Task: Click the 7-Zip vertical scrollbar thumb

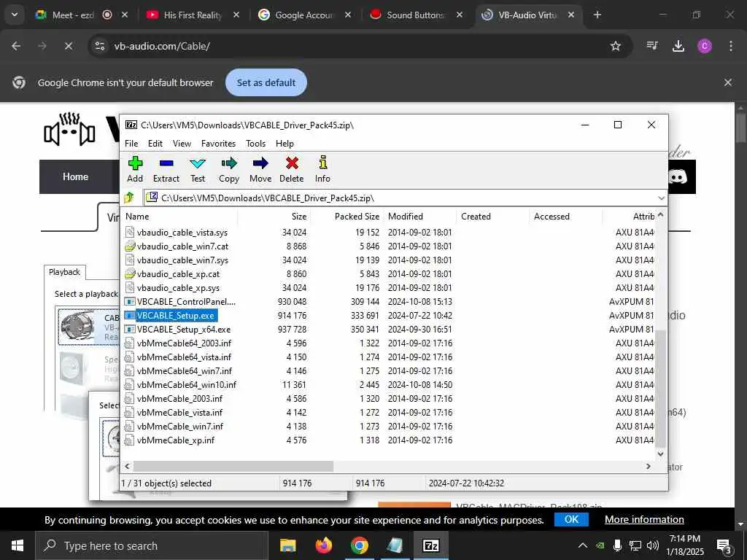Action: (x=661, y=388)
